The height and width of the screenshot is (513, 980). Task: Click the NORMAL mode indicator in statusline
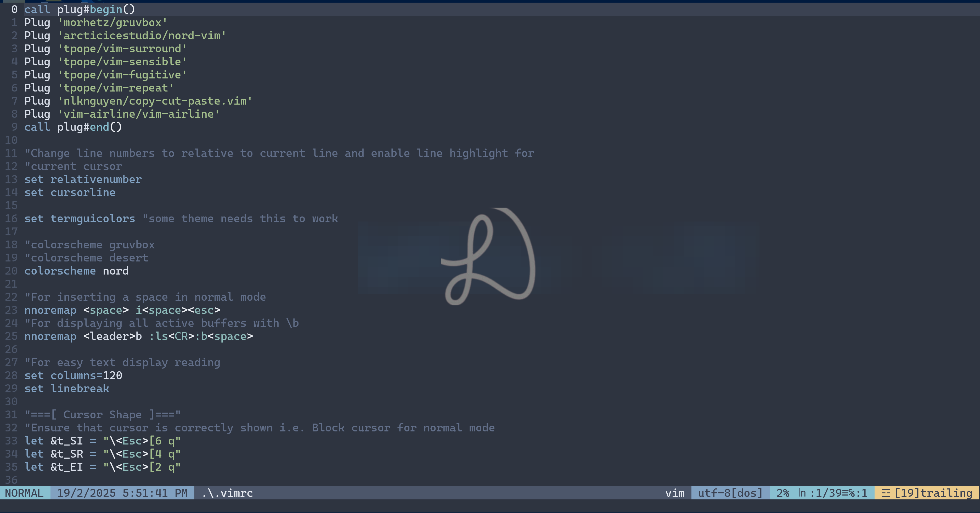click(24, 493)
